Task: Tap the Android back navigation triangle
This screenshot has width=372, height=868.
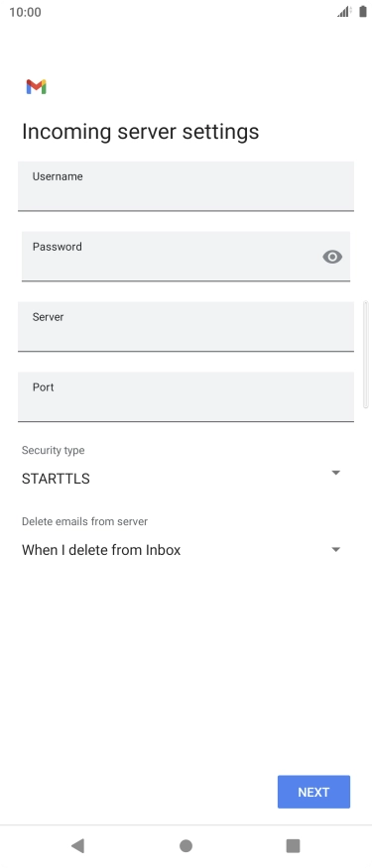Action: click(77, 845)
